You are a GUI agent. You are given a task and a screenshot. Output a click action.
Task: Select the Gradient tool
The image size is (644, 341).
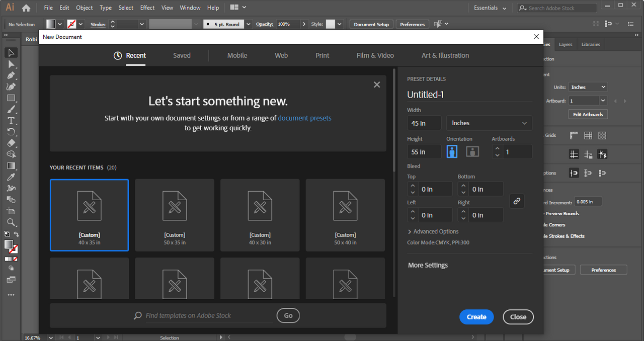click(x=11, y=166)
